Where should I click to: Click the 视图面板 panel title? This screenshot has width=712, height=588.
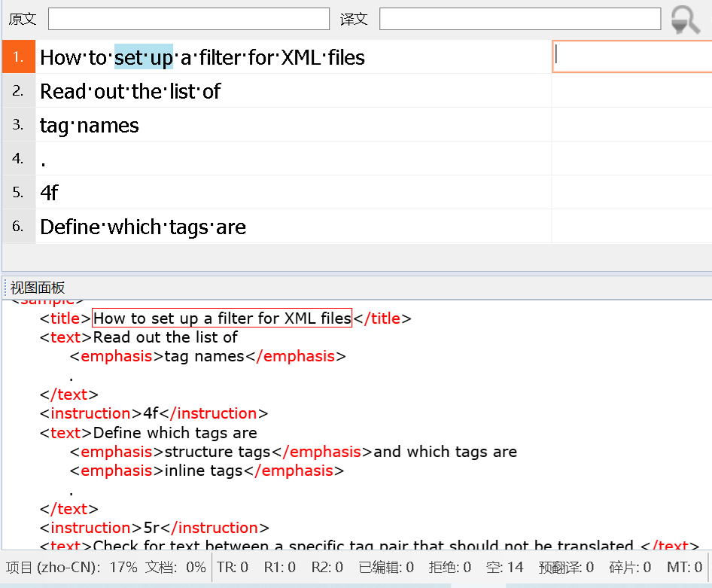(38, 288)
